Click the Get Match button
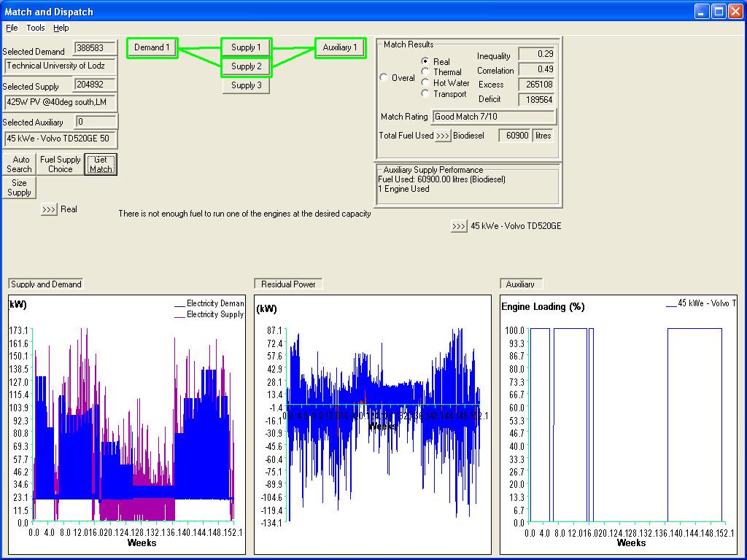 tap(101, 164)
